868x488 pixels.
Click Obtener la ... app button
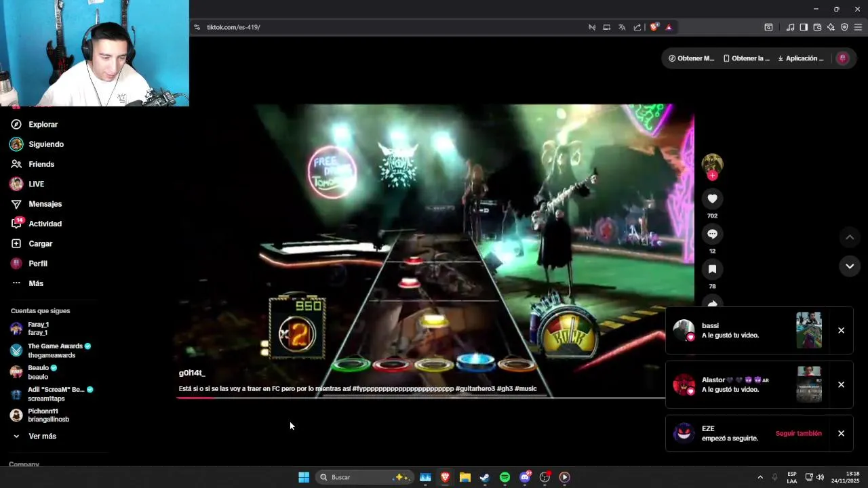pyautogui.click(x=747, y=58)
